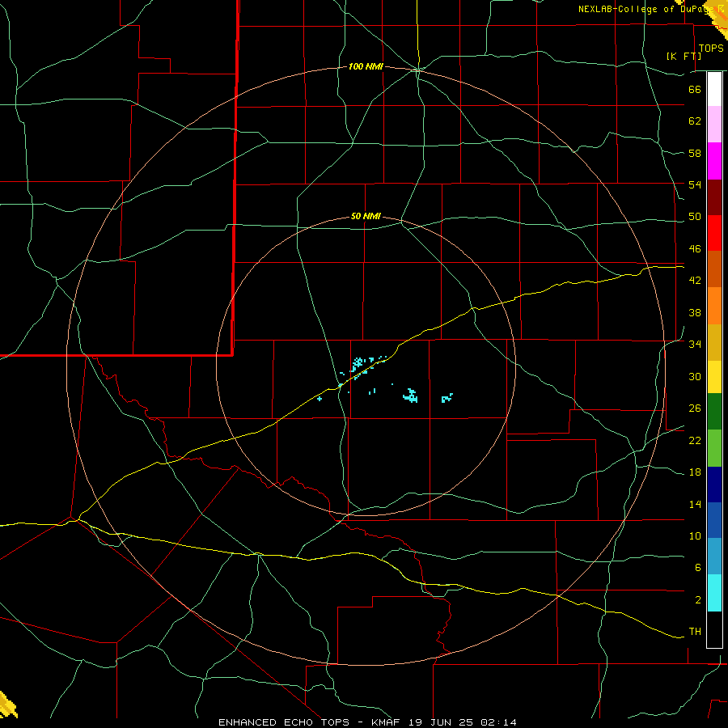Click the navy 14 kft legend swatch
Screen dimensions: 728x728
(x=714, y=485)
